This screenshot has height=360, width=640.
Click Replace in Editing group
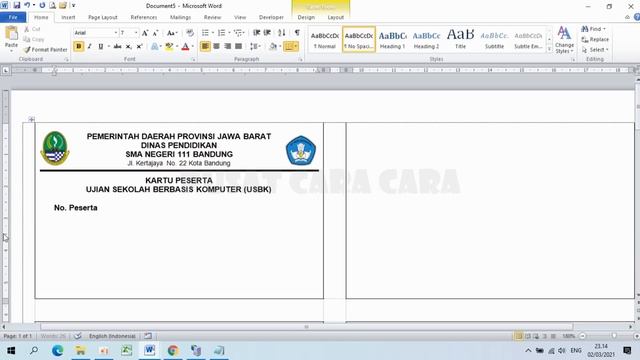pos(595,39)
